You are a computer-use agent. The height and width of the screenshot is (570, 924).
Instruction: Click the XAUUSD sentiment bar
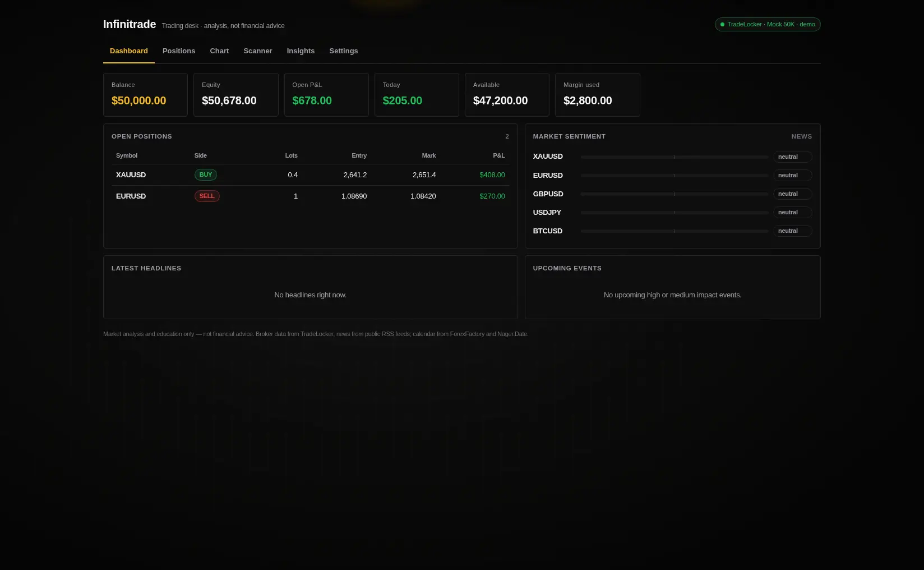[674, 157]
